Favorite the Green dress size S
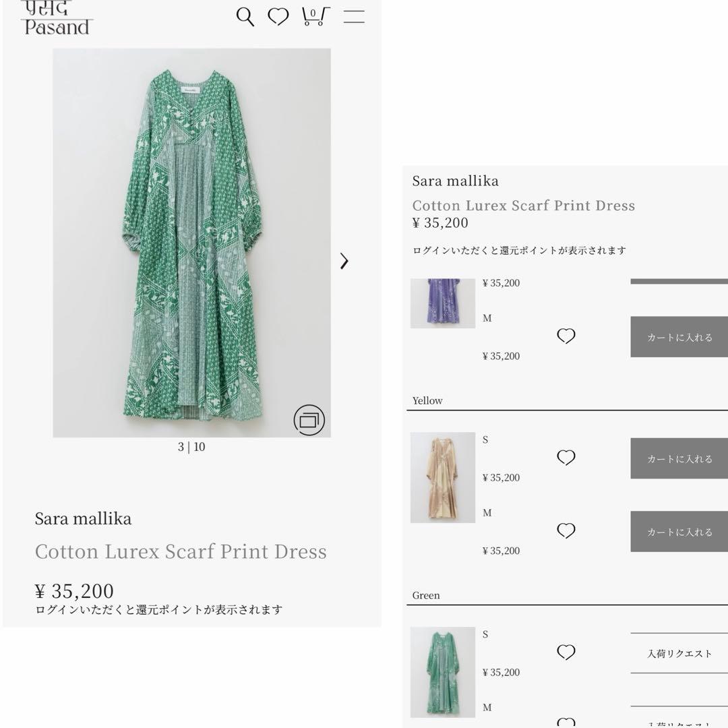 566,653
